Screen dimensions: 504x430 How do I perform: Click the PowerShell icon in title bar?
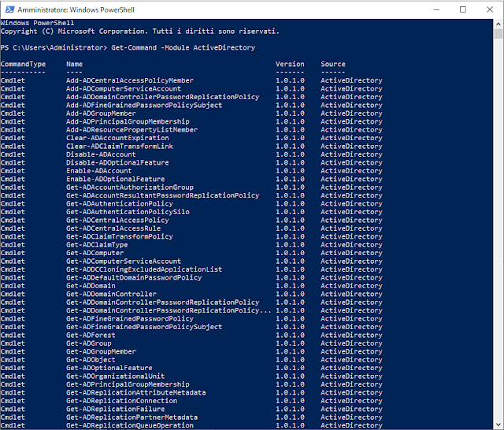pyautogui.click(x=9, y=9)
